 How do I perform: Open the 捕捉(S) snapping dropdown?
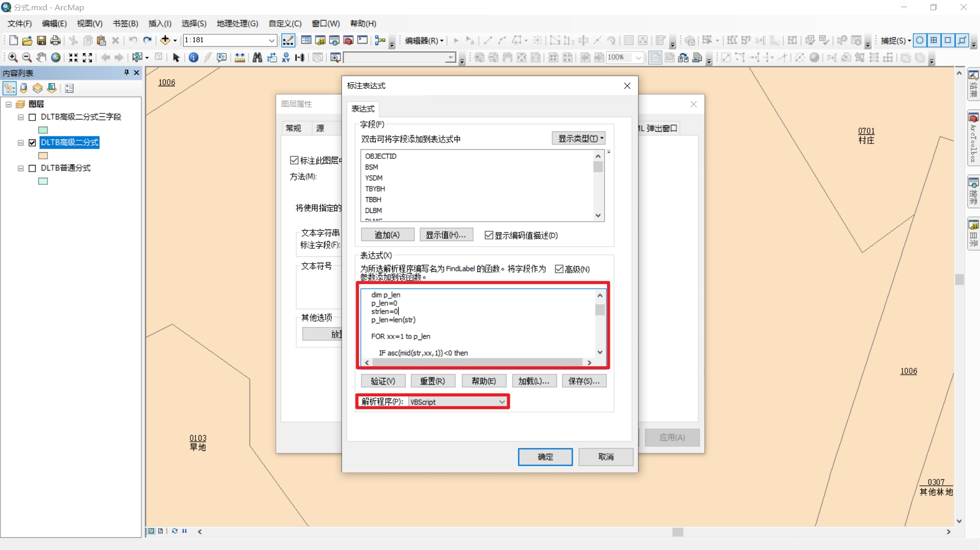click(x=896, y=40)
